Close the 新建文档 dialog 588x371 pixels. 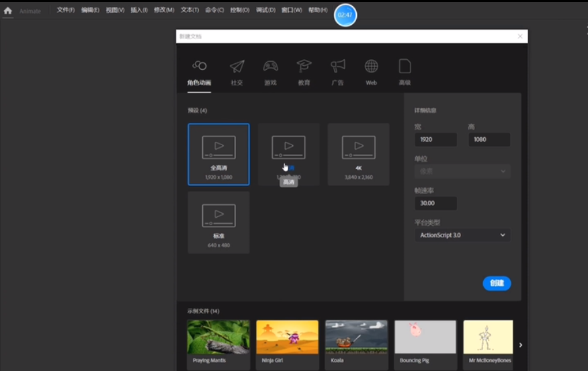[x=520, y=36]
